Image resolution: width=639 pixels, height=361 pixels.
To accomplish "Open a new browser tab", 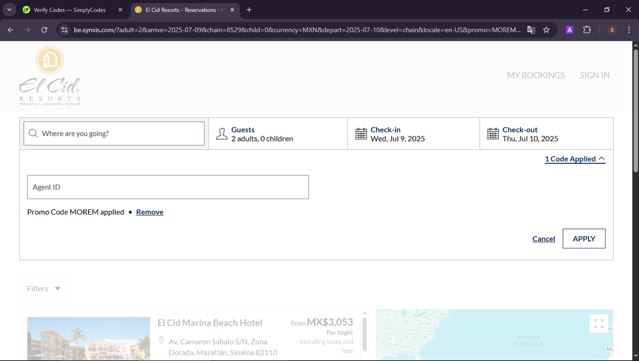I will click(x=249, y=10).
